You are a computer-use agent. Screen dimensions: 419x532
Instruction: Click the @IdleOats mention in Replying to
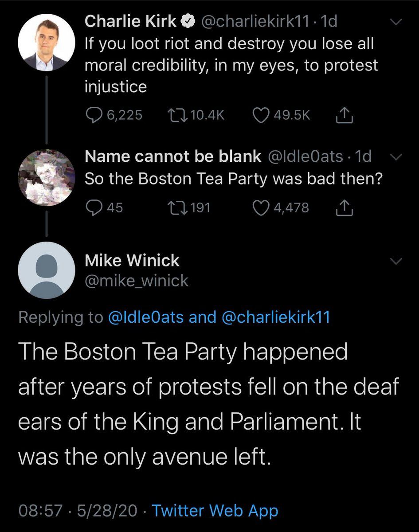click(x=146, y=317)
